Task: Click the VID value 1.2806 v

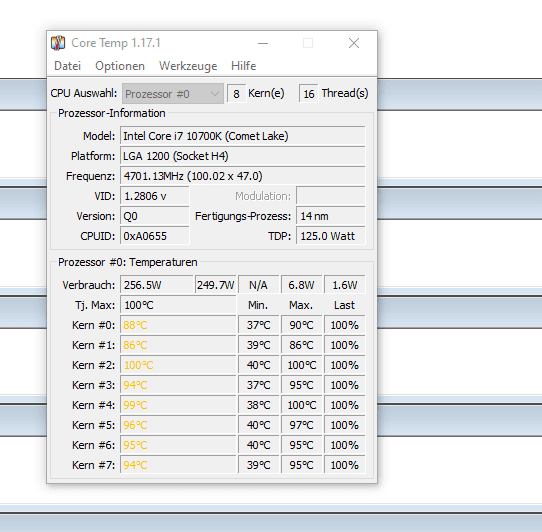Action: click(x=155, y=196)
